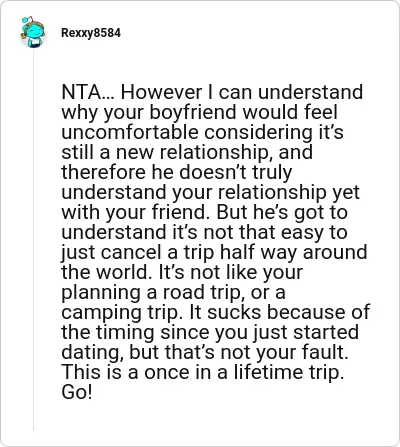Click the line "therefore he doesn't truly"
400x447 pixels.
pyautogui.click(x=177, y=173)
